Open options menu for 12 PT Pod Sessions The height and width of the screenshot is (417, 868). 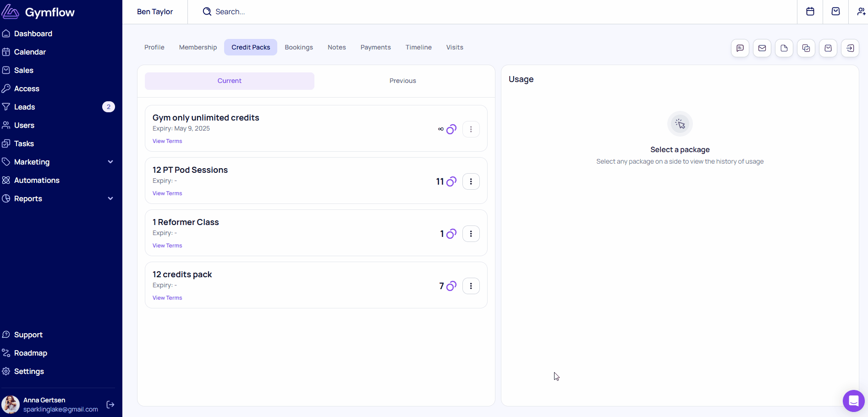point(471,181)
